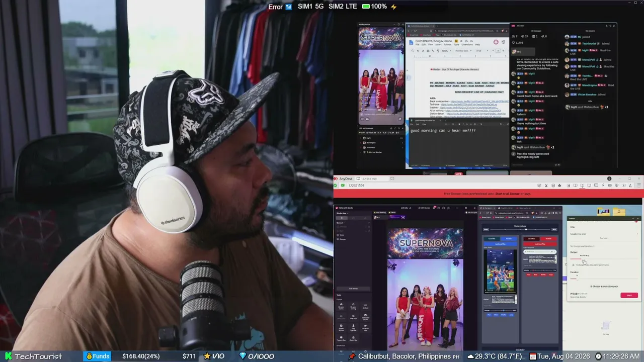Click the blue Load Local Files button

(x=500, y=244)
